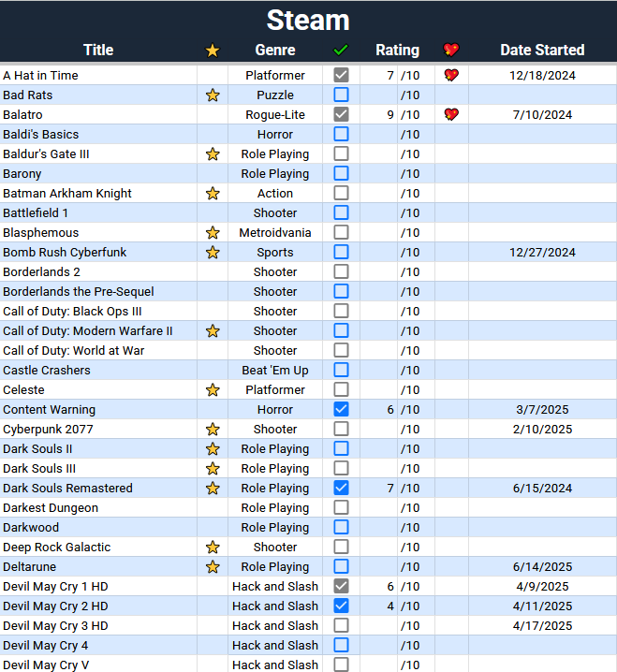Click the green checkmark header icon
The image size is (617, 672).
[x=341, y=50]
